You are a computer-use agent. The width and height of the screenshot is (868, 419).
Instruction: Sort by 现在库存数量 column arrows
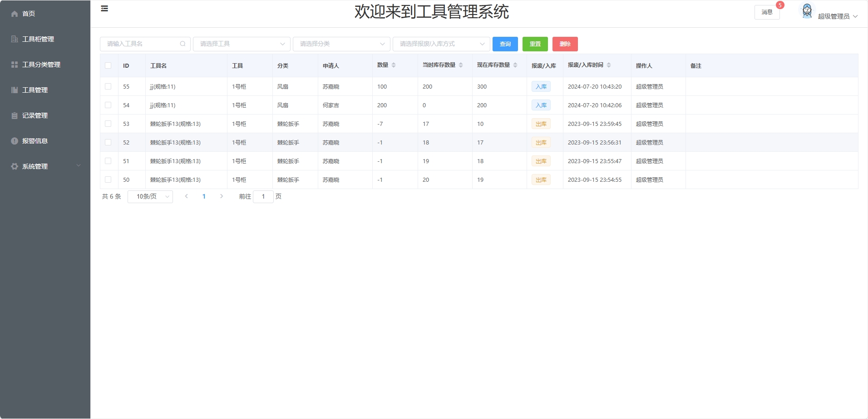click(515, 65)
